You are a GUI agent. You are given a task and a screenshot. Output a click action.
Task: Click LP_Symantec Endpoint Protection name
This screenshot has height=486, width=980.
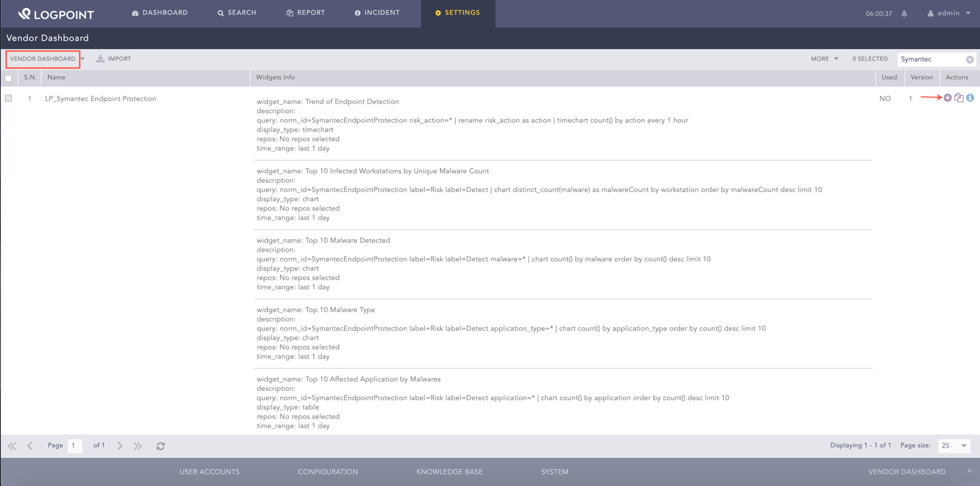100,99
